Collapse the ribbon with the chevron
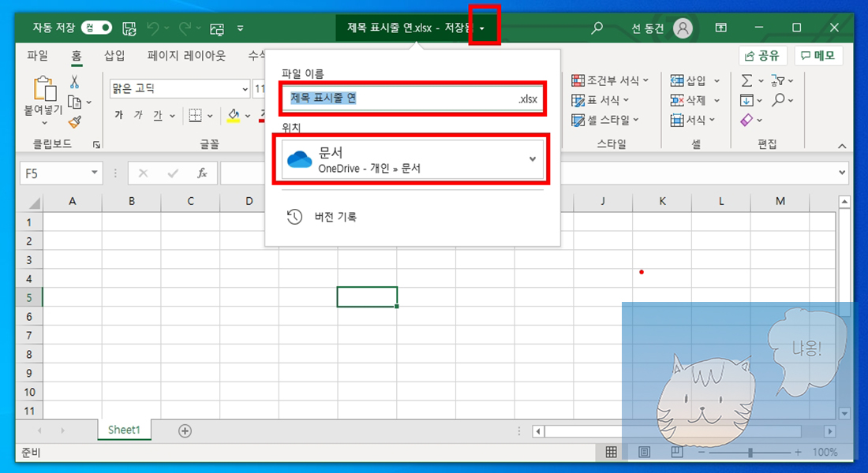The width and height of the screenshot is (868, 473). coord(842,146)
